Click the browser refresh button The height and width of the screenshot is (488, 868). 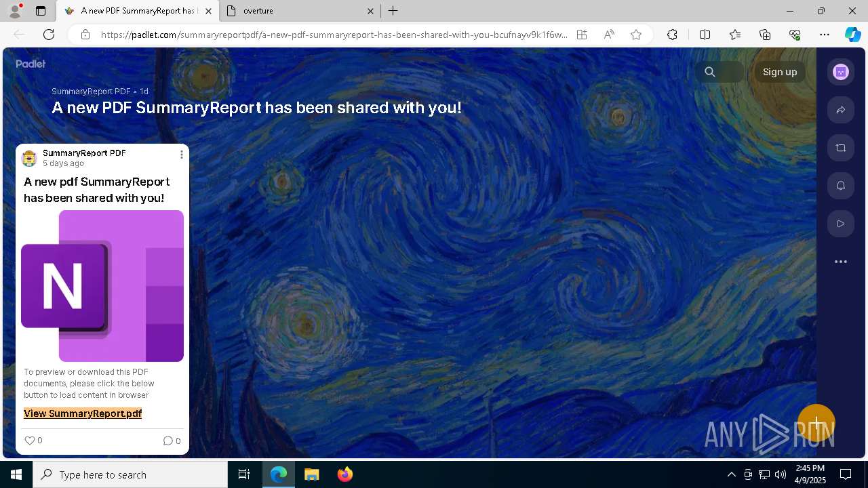49,35
